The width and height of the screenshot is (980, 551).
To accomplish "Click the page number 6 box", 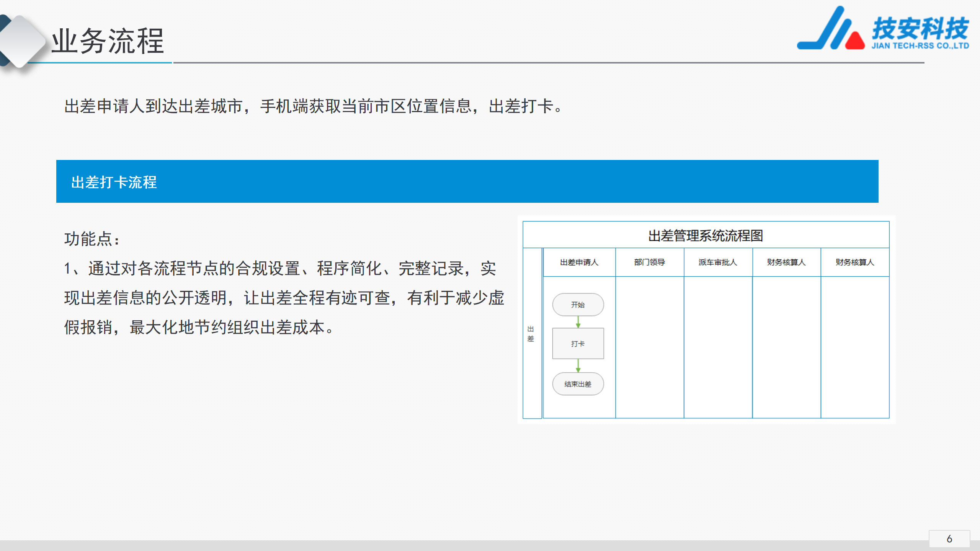I will click(x=949, y=539).
